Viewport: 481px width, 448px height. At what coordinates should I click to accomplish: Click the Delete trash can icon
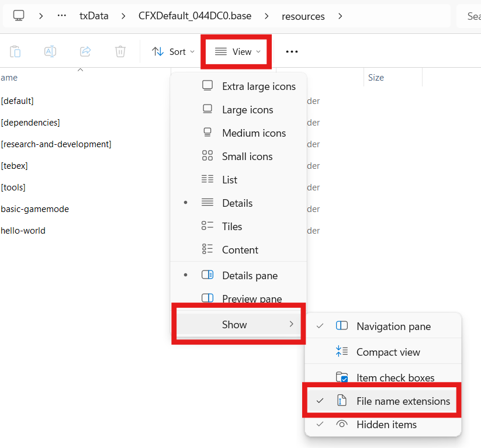(120, 51)
